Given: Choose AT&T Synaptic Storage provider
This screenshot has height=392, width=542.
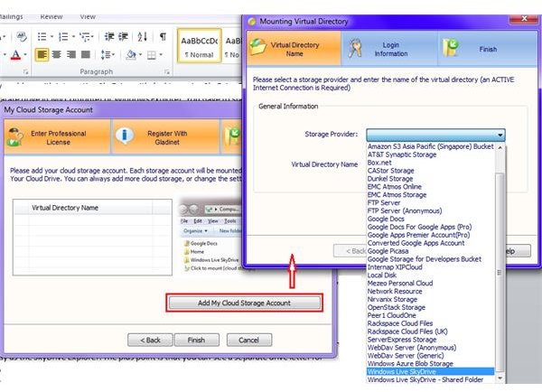Looking at the screenshot, I should click(430, 154).
